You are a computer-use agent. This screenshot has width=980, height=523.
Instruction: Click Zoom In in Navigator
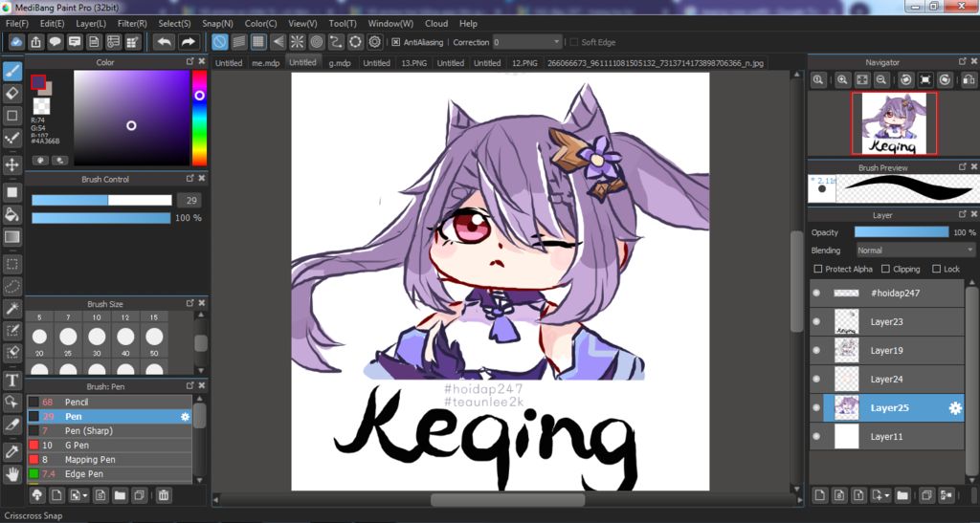[x=842, y=80]
